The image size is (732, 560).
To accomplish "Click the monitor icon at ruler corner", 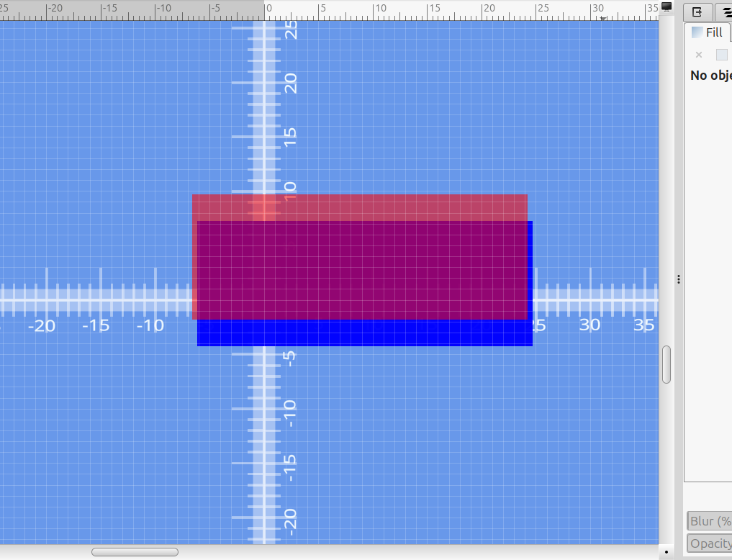I will [x=667, y=7].
